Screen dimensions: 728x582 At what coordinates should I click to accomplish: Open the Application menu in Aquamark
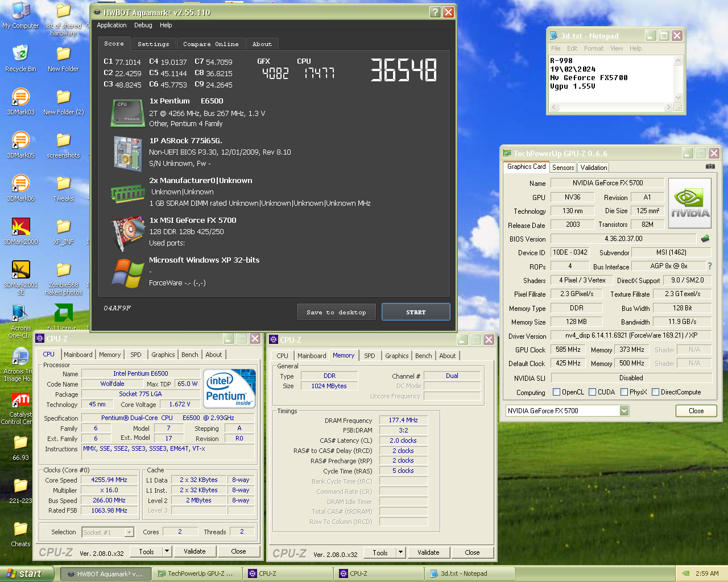(111, 25)
